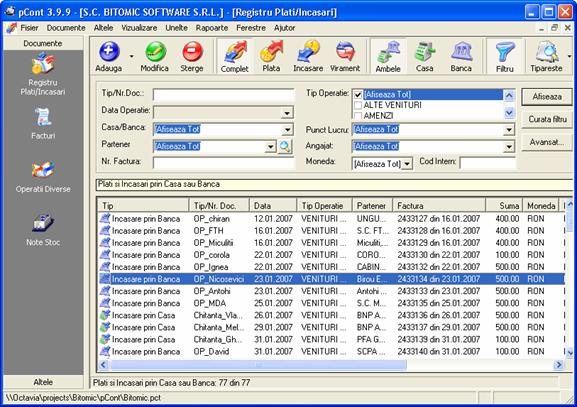
Task: Open Registru Plati/Incasari in the sidebar
Action: tap(43, 63)
